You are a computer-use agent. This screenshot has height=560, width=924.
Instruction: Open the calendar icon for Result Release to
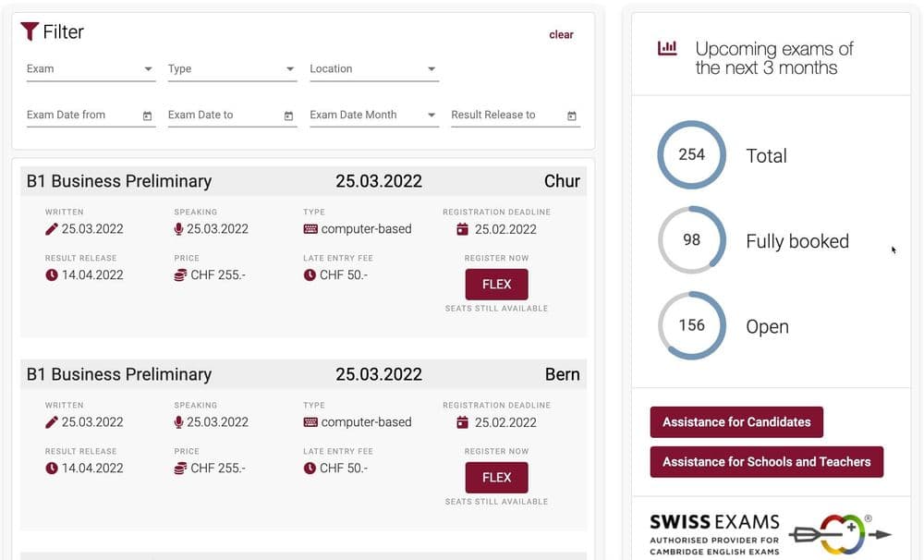point(572,116)
